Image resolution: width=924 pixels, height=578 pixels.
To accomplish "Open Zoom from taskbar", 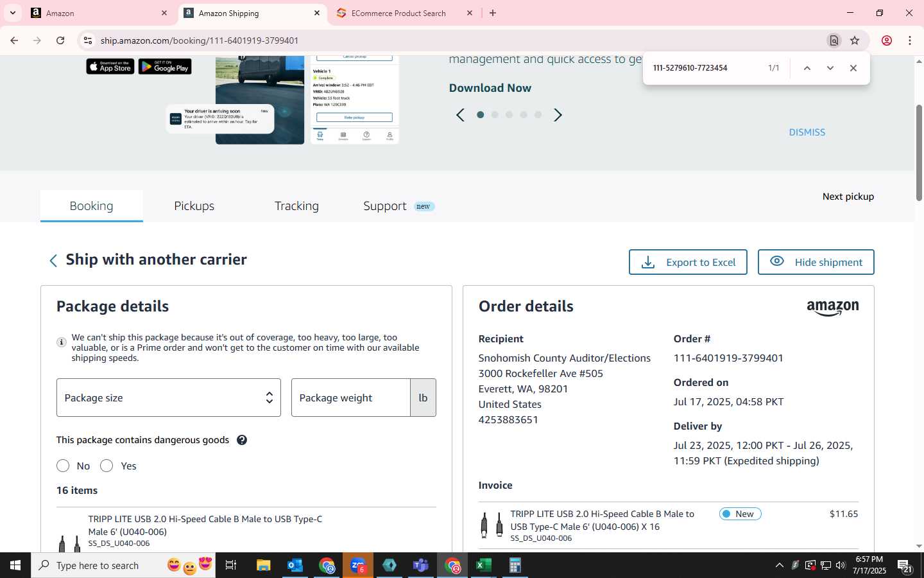I will [358, 565].
